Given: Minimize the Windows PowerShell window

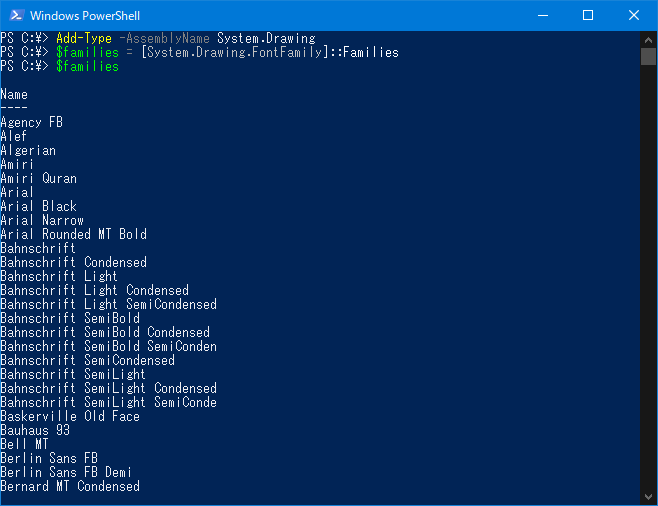Looking at the screenshot, I should (x=542, y=15).
